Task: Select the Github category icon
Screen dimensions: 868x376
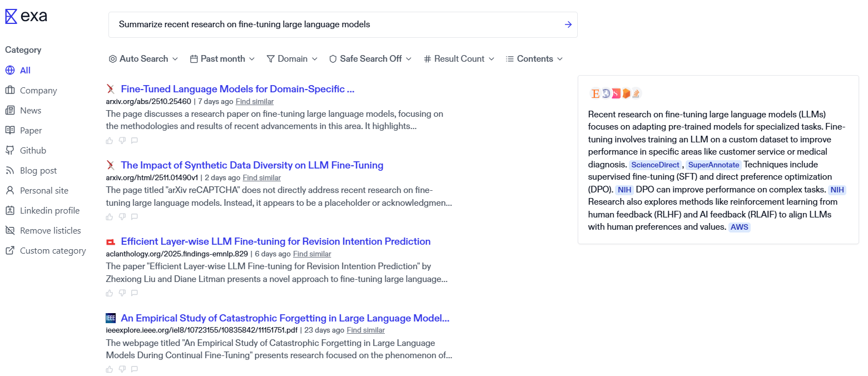Action: pos(10,151)
